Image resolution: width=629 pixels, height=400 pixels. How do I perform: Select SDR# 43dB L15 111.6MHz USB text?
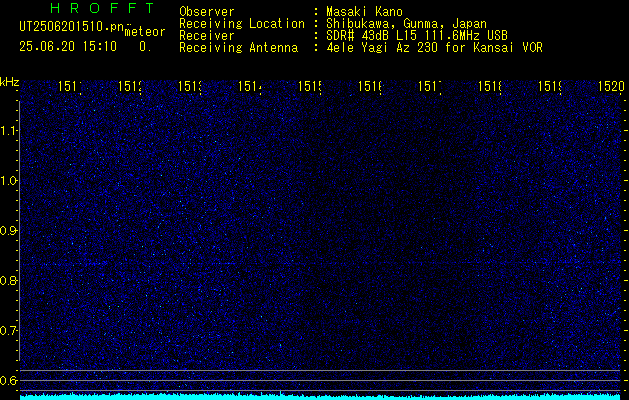pyautogui.click(x=417, y=36)
